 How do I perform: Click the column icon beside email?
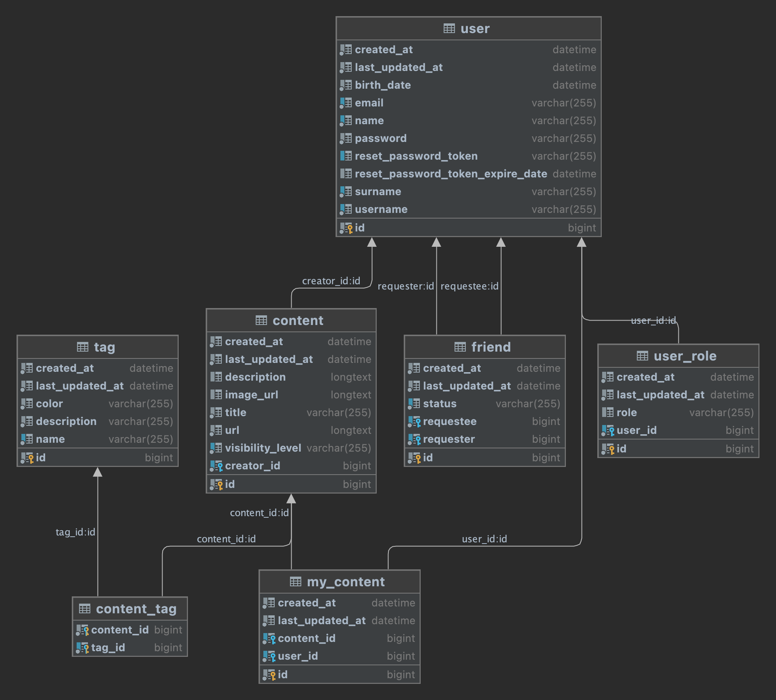pyautogui.click(x=346, y=103)
